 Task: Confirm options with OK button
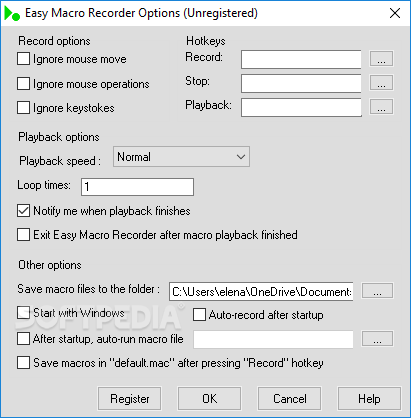209,399
